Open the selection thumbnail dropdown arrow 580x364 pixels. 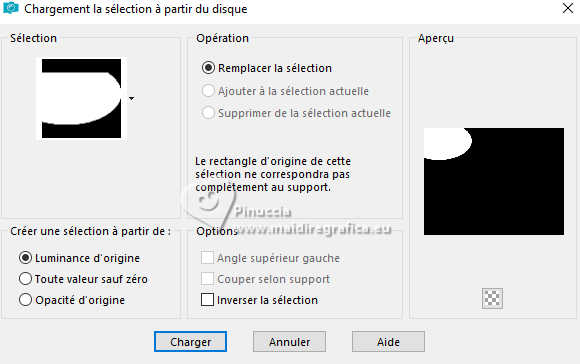click(131, 98)
